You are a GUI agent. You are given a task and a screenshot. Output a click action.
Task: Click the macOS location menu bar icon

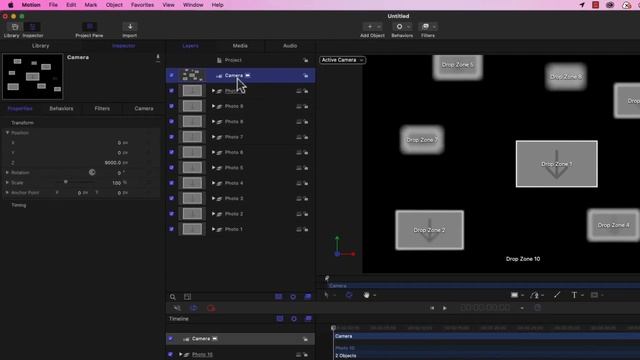(582, 5)
